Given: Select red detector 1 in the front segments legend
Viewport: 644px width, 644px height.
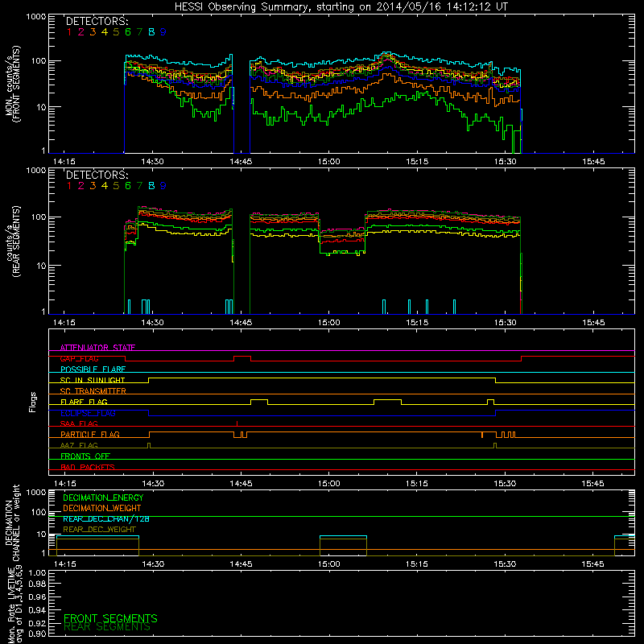Looking at the screenshot, I should point(69,32).
